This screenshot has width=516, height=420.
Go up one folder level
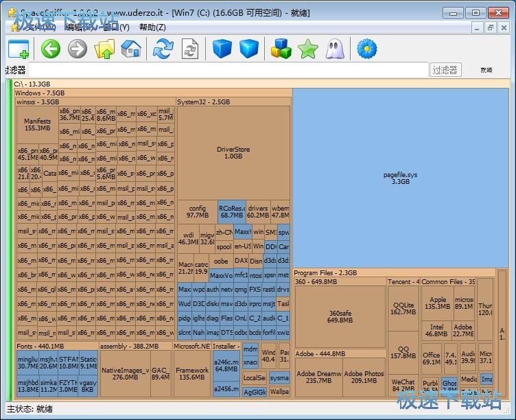[x=105, y=49]
